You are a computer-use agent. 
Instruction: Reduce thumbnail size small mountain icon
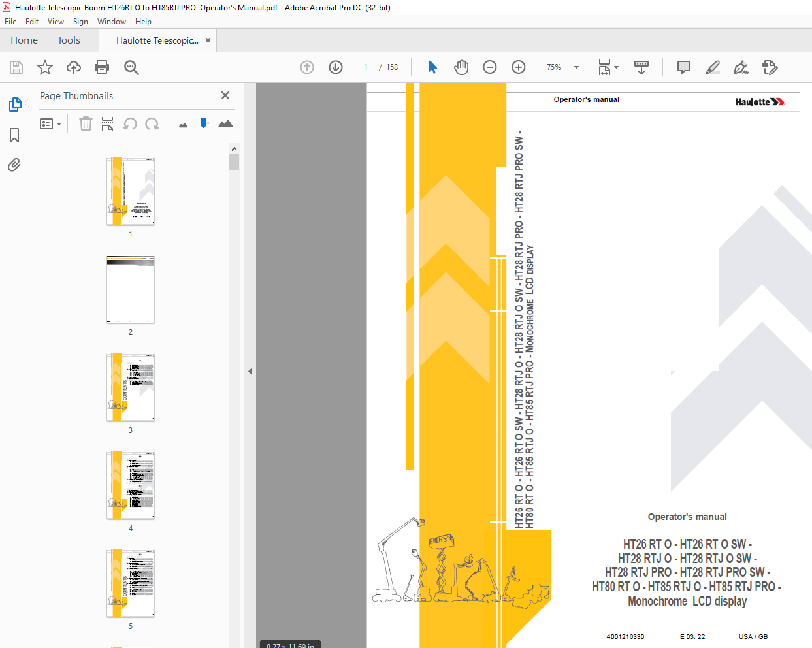click(x=183, y=125)
